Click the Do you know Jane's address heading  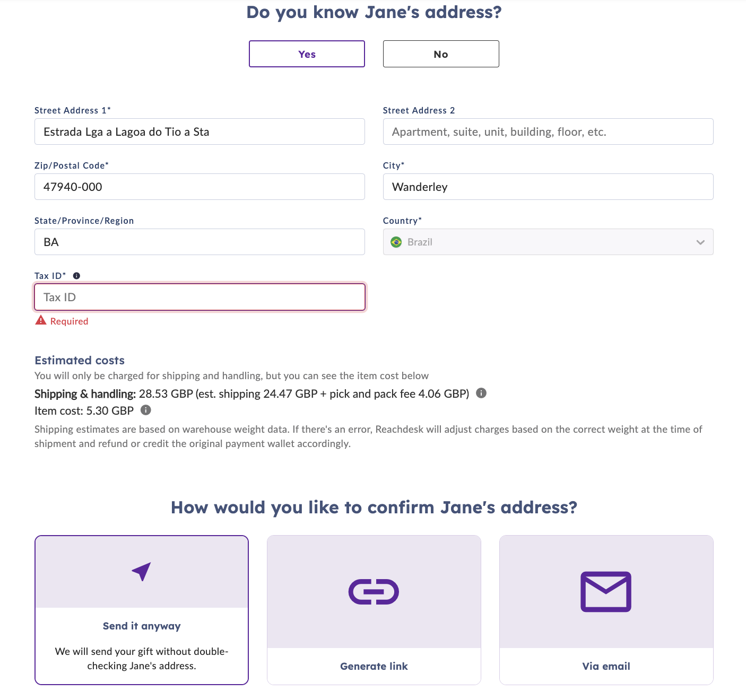click(x=374, y=12)
